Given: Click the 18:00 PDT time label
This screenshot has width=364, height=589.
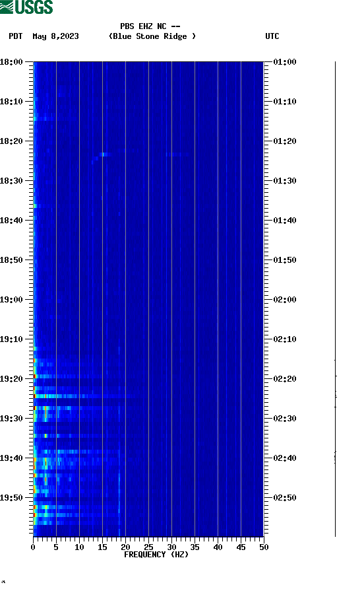Looking at the screenshot, I should (x=11, y=62).
